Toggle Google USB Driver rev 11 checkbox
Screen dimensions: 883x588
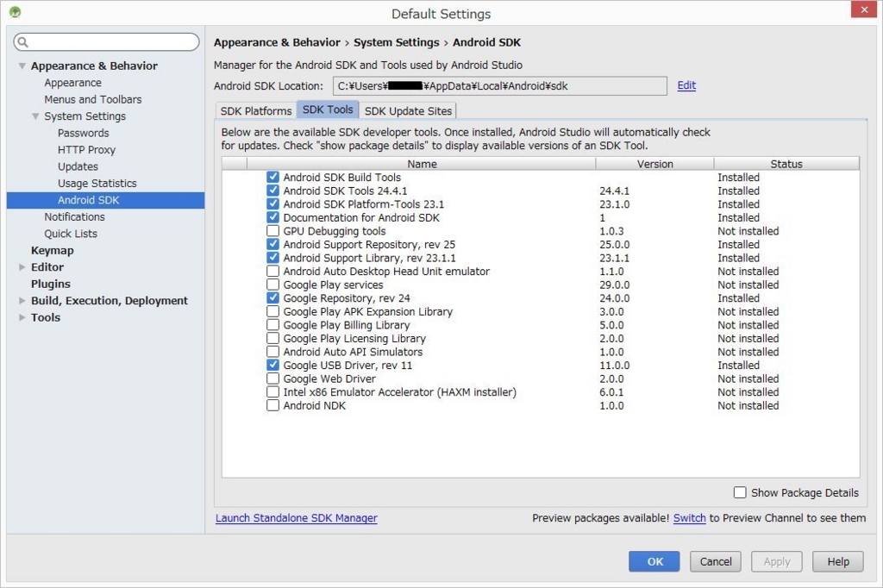pos(272,365)
